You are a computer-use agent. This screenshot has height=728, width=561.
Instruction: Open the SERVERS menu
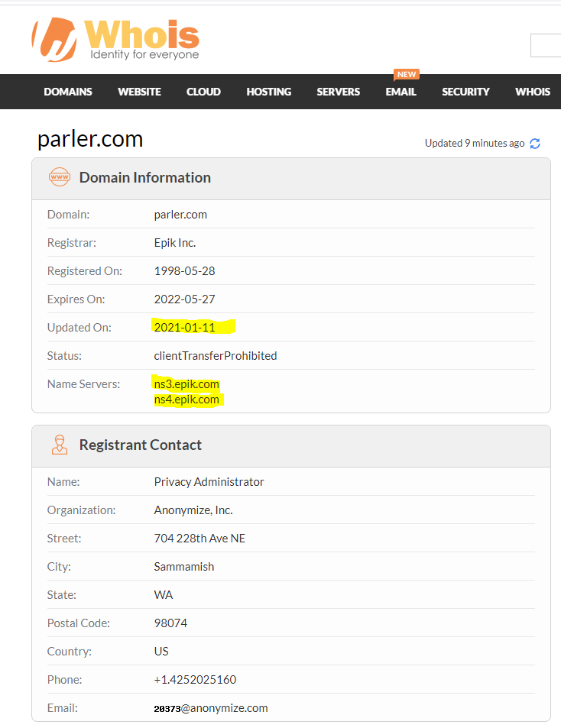[x=338, y=92]
